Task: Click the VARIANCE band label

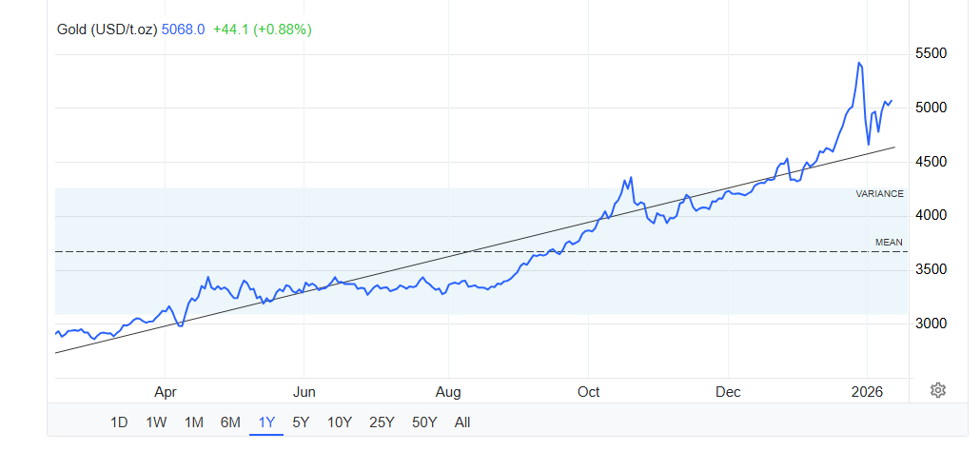Action: tap(879, 193)
